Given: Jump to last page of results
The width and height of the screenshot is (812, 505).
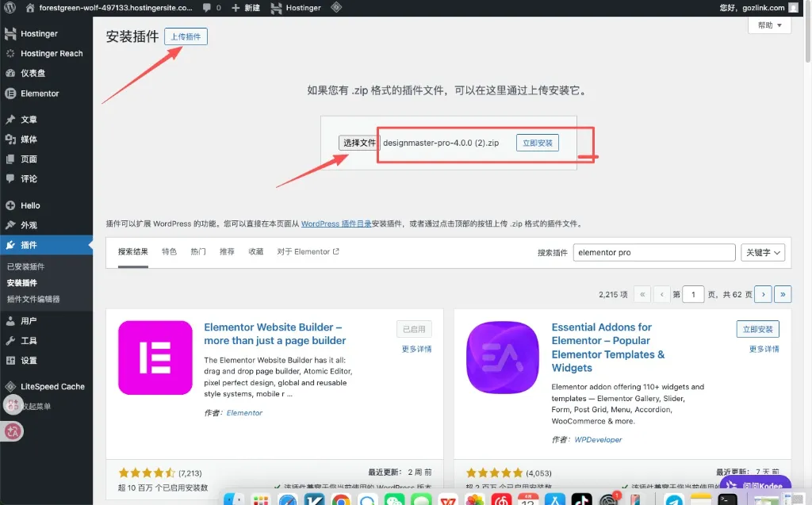Looking at the screenshot, I should [783, 294].
